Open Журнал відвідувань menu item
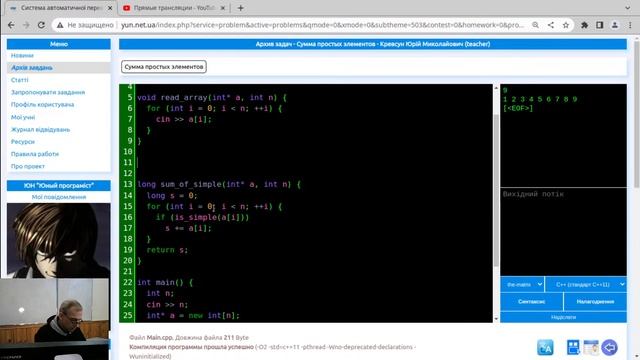 pyautogui.click(x=40, y=129)
